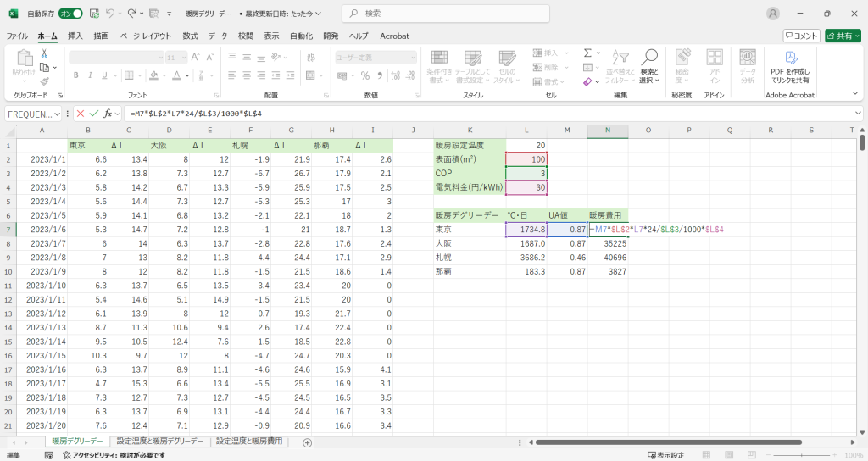
Task: Toggle the 自動保存 AutoSave switch
Action: point(70,14)
